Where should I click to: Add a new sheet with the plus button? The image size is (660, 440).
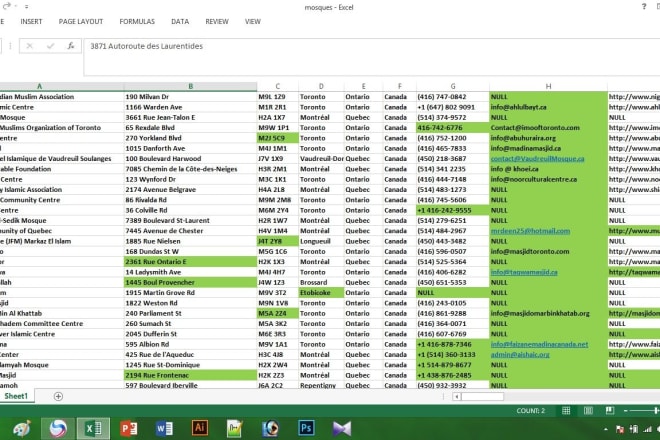pos(58,396)
